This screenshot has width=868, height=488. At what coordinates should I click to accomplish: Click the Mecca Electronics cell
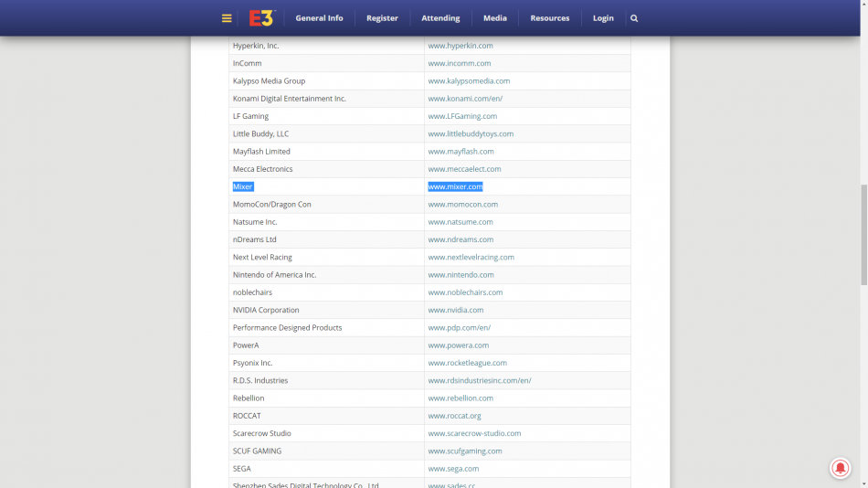326,169
